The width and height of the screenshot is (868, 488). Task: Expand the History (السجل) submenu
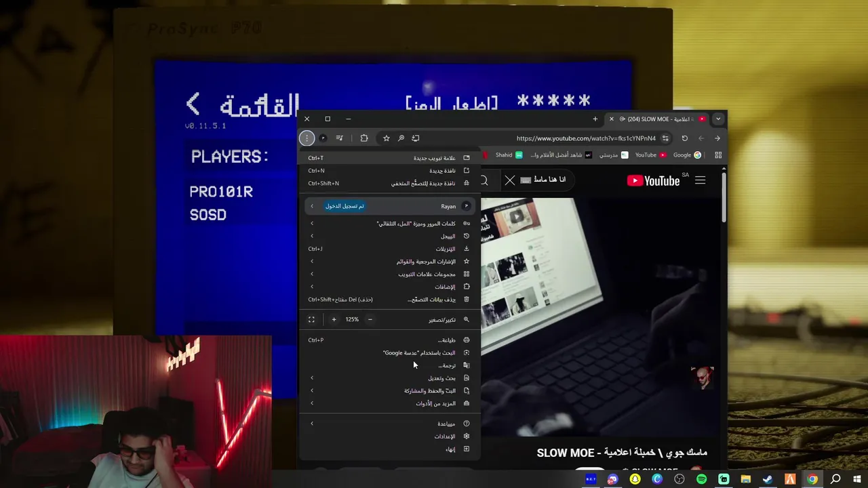390,237
